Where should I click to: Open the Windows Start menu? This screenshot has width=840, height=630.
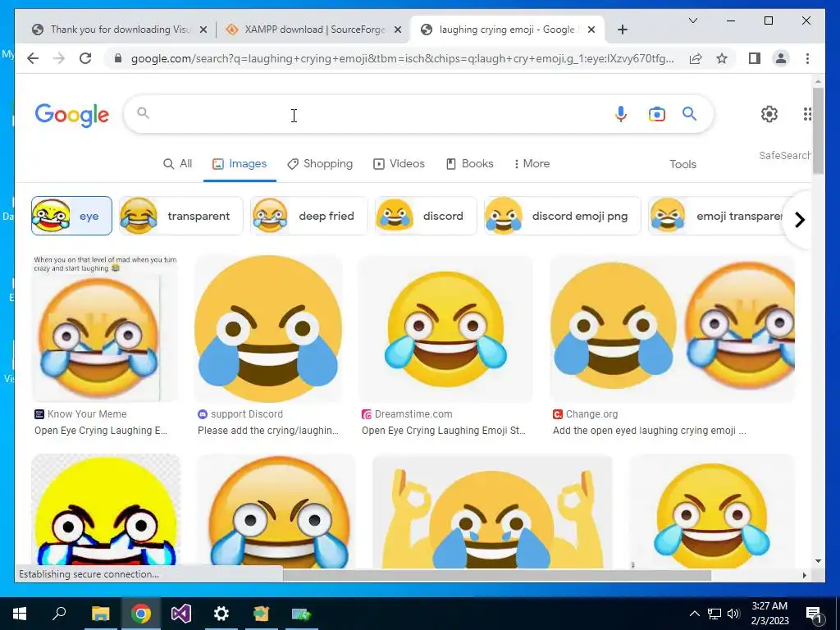point(20,614)
